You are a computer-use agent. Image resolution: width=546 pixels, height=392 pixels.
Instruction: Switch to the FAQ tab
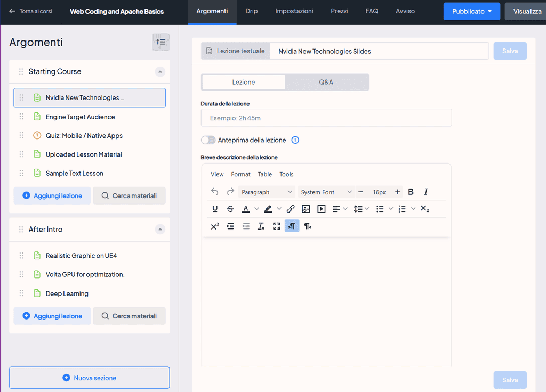[372, 11]
